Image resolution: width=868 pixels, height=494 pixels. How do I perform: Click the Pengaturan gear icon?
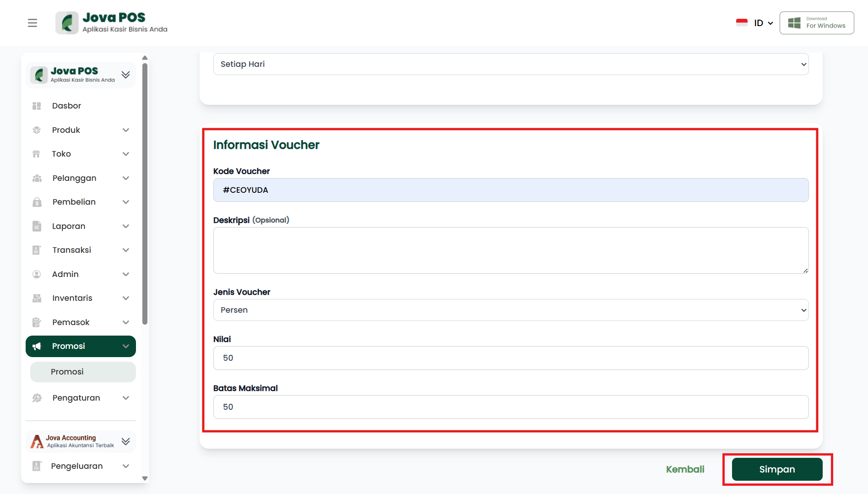coord(37,398)
